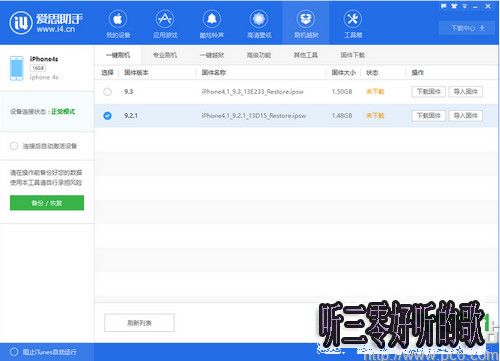Screen dimensions: 500x361
Task: Open 我的设备 (My Device) in top bar
Action: [x=118, y=24]
